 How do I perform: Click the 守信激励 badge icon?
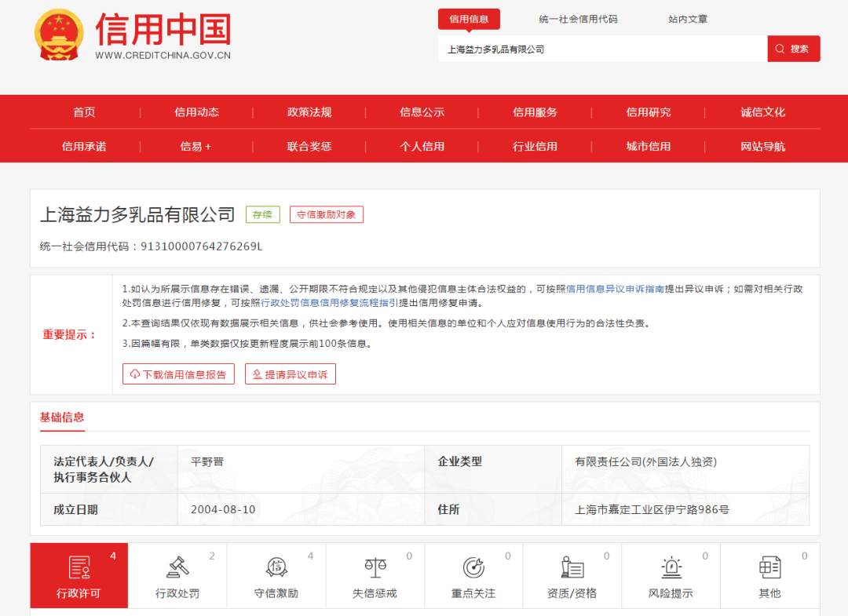pyautogui.click(x=276, y=567)
